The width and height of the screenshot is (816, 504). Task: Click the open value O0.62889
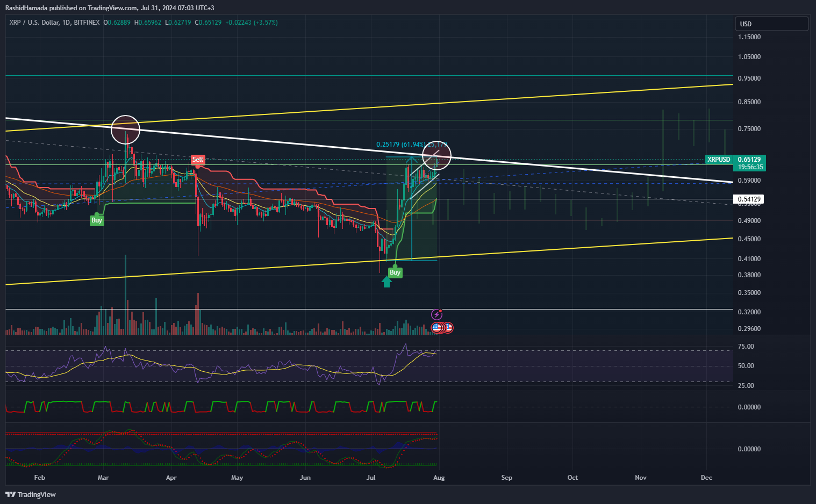click(x=117, y=23)
